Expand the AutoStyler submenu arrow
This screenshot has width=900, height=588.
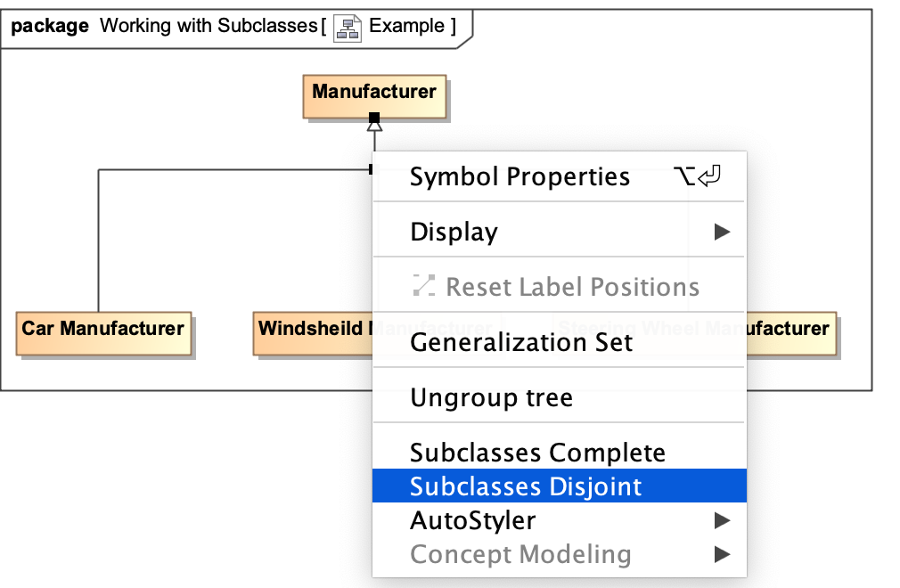[x=722, y=520]
